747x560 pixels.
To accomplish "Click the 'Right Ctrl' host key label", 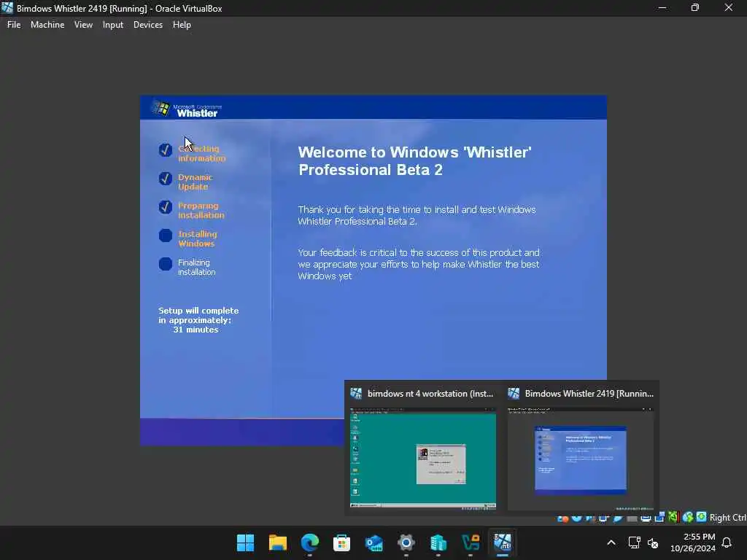I will tap(727, 517).
